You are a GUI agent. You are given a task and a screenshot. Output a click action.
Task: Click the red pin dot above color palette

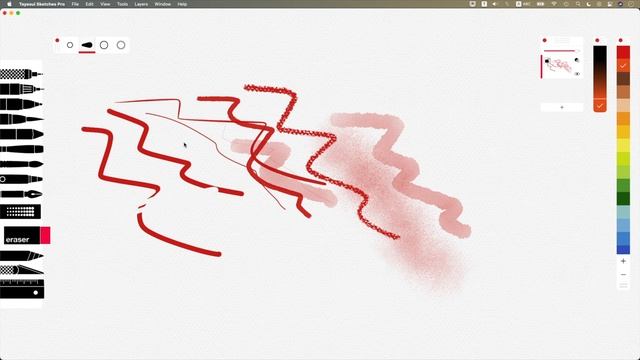[620, 40]
